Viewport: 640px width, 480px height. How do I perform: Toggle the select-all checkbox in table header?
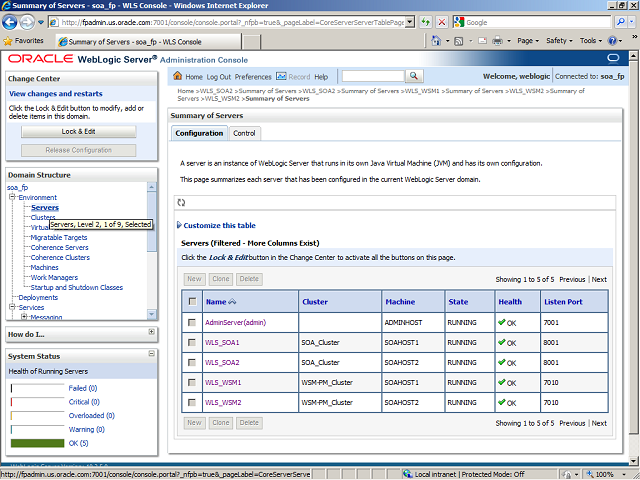point(192,301)
